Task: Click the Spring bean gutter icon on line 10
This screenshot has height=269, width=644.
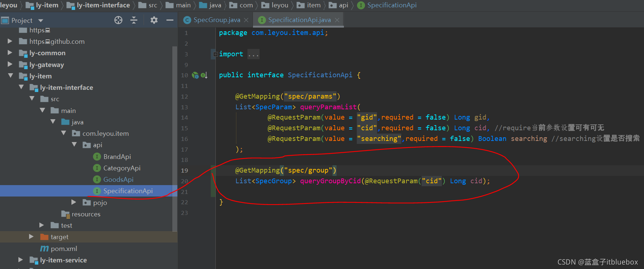Action: 195,75
